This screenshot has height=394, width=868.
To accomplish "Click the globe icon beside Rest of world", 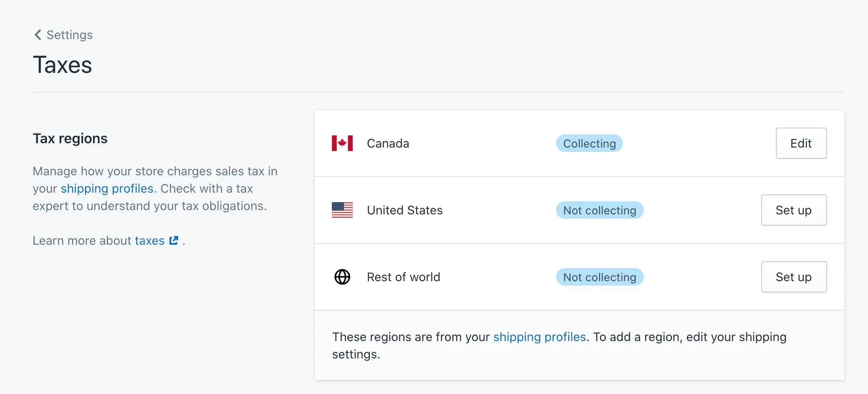I will [342, 277].
